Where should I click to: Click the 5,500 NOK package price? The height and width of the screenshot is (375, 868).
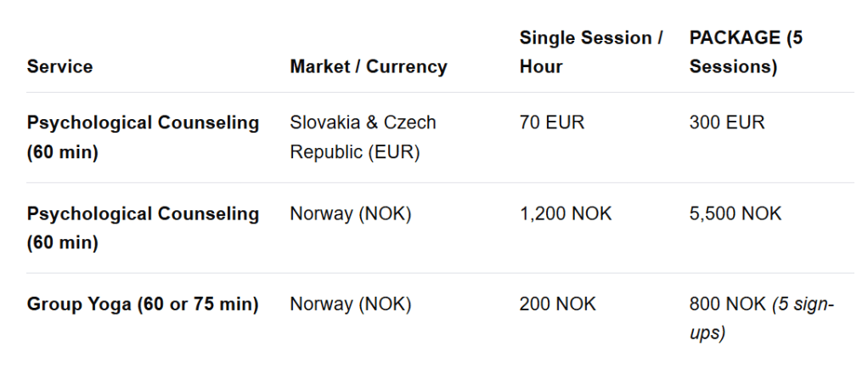736,213
